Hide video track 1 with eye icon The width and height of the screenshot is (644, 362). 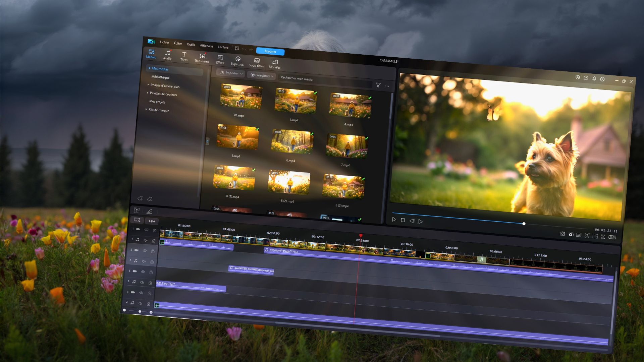tap(146, 230)
